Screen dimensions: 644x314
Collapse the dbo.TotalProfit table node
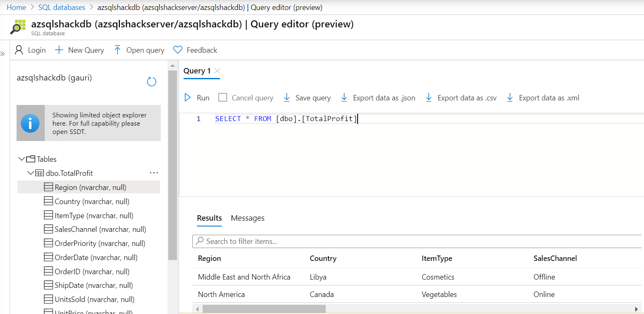30,173
